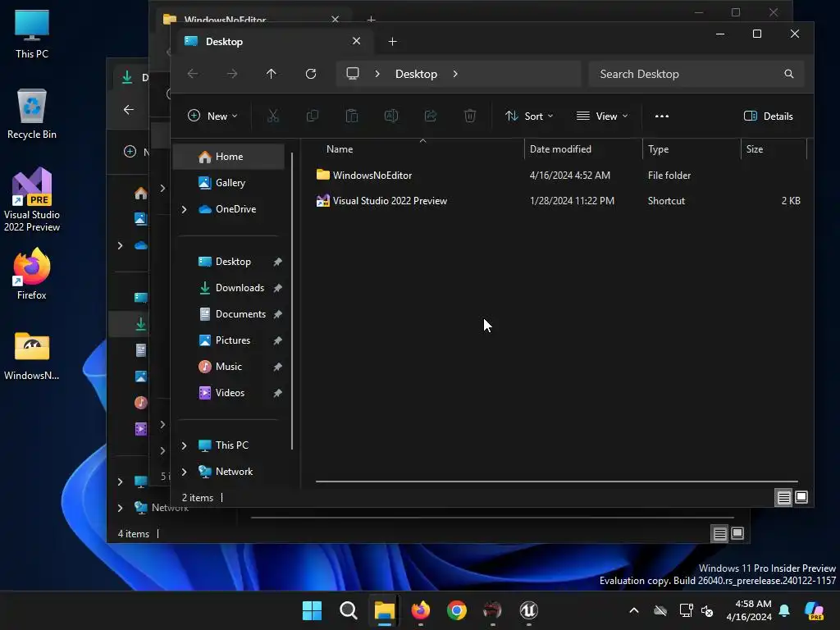The width and height of the screenshot is (840, 630).
Task: Click the Search Desktop field
Action: [696, 74]
